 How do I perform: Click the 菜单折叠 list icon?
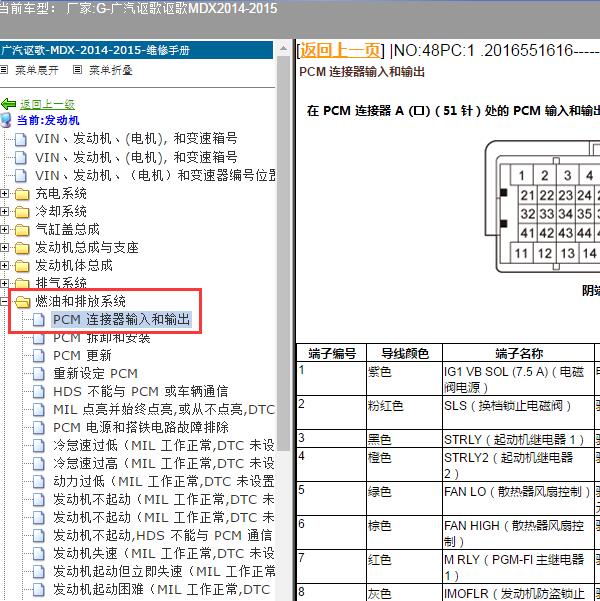tap(77, 69)
